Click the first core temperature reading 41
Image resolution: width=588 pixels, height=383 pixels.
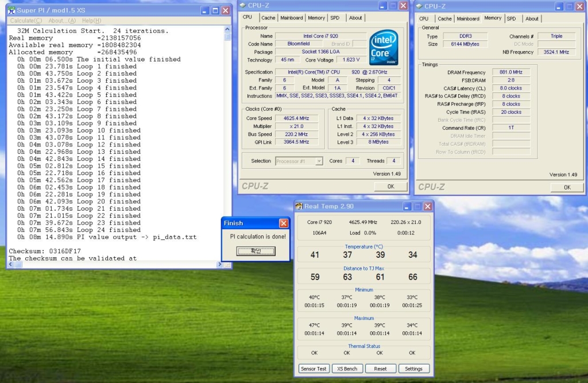click(315, 255)
